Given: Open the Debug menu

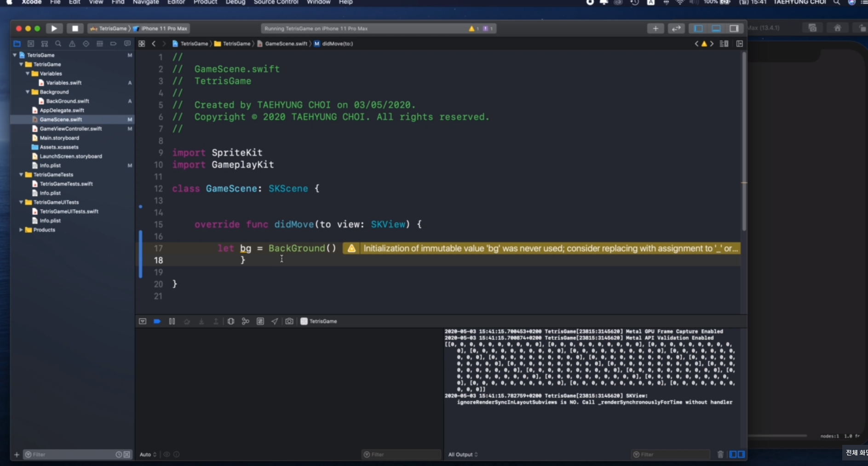Looking at the screenshot, I should [x=236, y=2].
